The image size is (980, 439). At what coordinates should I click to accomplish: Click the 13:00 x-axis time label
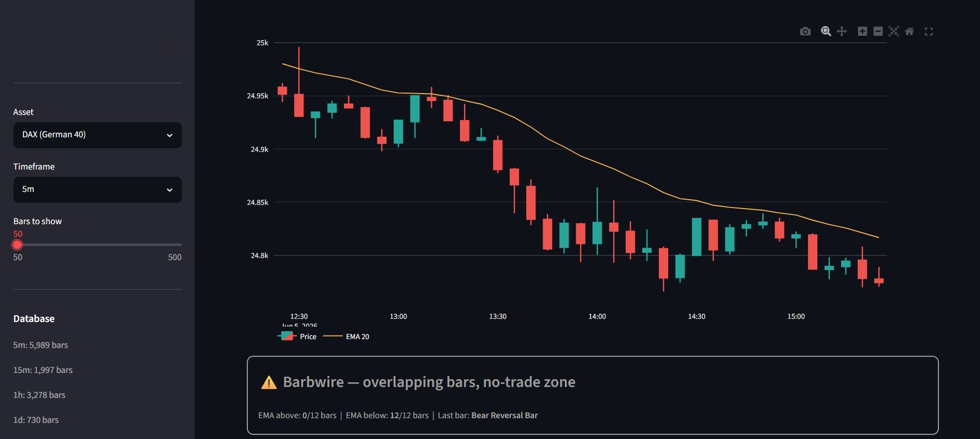point(399,316)
